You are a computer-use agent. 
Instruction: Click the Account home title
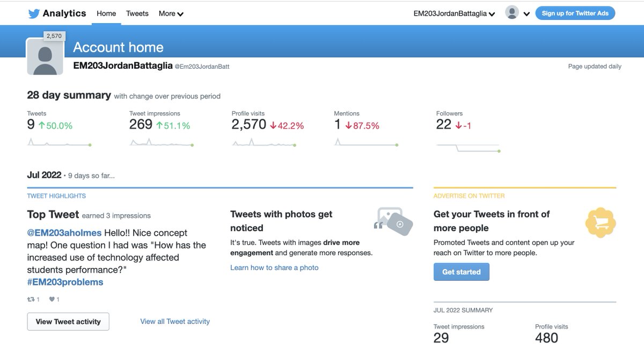tap(118, 47)
